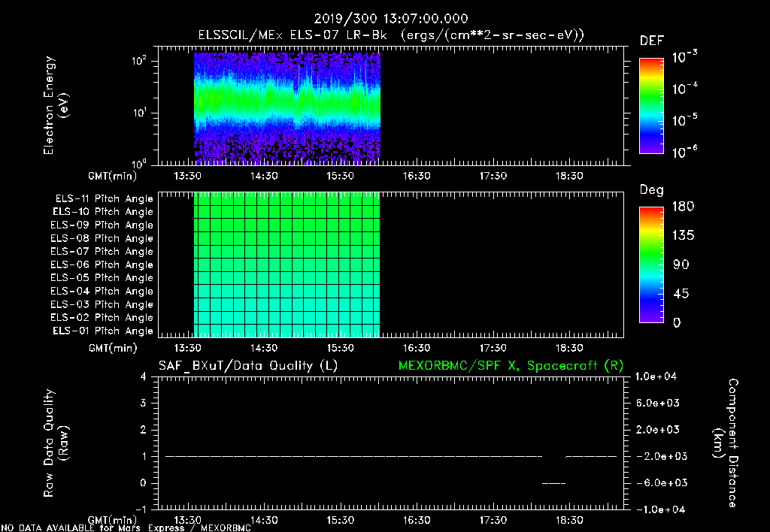Click the green pitch angle grid
This screenshot has width=770, height=532.
click(x=286, y=265)
